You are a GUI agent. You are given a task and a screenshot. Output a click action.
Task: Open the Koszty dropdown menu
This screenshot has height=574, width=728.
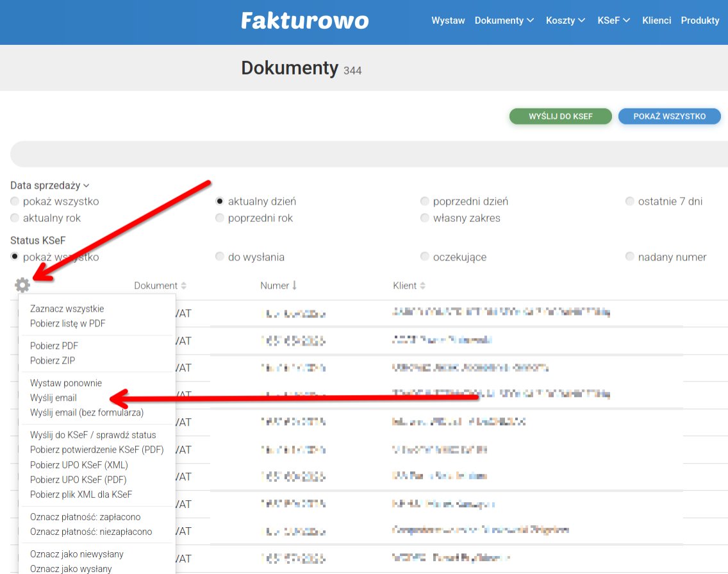point(565,21)
